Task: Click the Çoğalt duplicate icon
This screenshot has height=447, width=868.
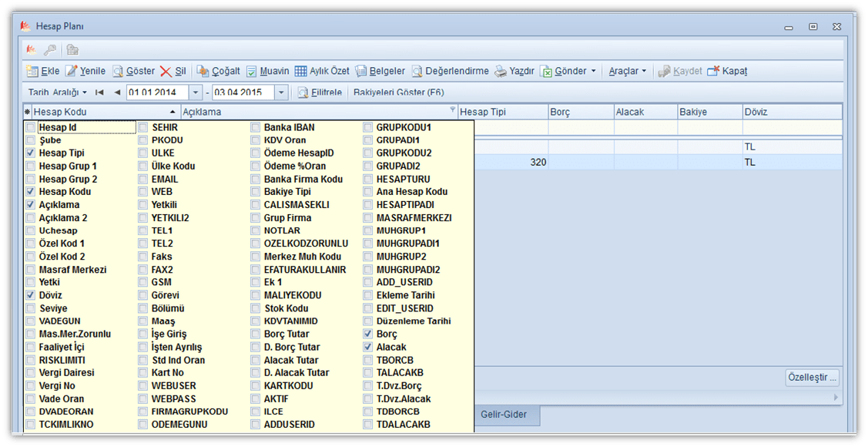Action: tap(203, 71)
